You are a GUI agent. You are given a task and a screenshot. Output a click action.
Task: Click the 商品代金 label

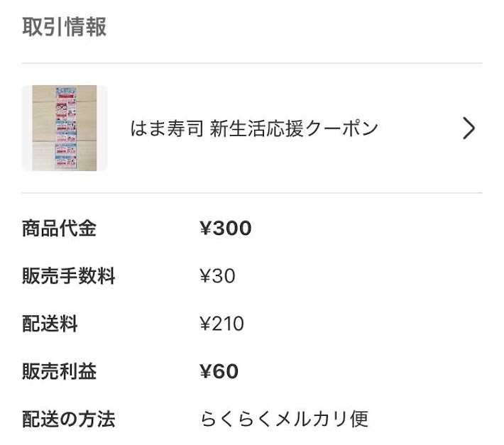tap(59, 229)
